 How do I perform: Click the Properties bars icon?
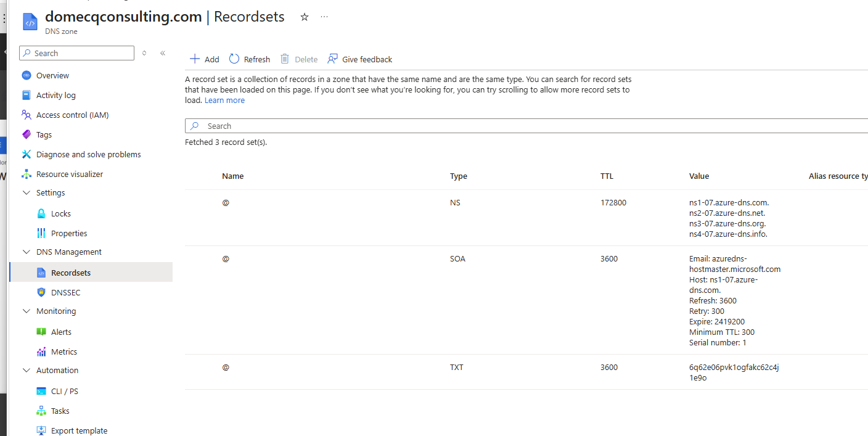(x=41, y=233)
